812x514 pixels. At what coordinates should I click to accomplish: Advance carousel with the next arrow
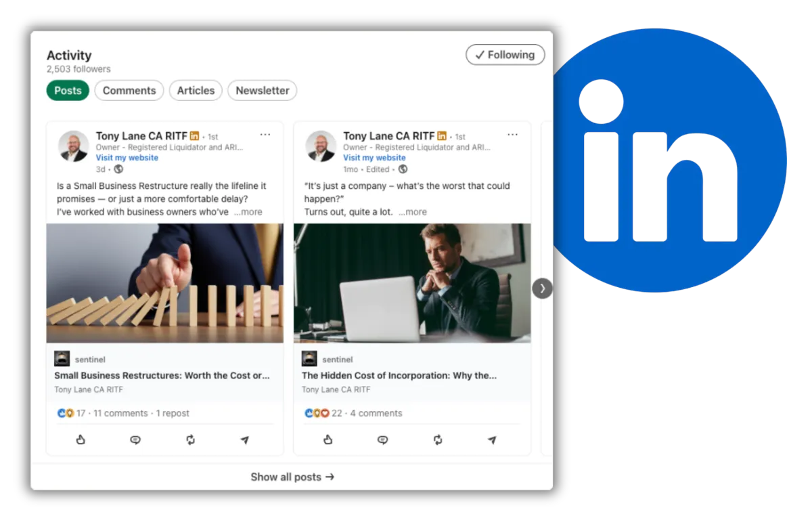click(543, 288)
